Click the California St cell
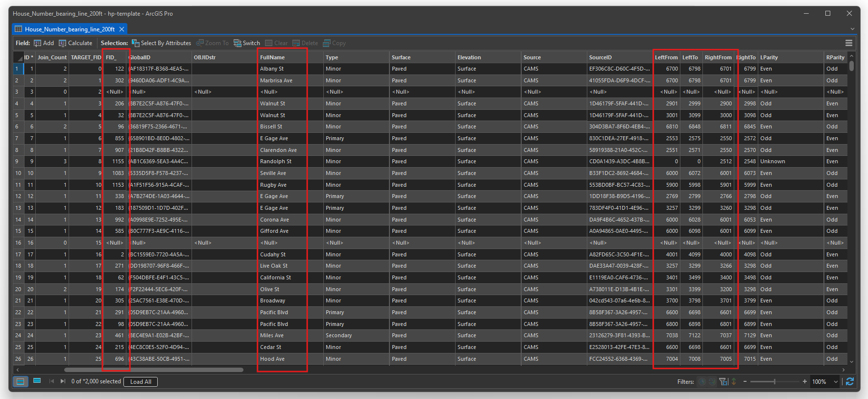The width and height of the screenshot is (868, 399). pyautogui.click(x=290, y=277)
